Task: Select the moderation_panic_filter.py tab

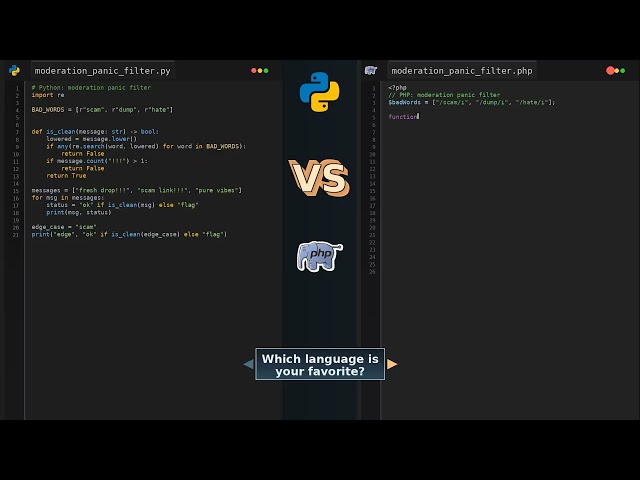Action: (x=102, y=71)
